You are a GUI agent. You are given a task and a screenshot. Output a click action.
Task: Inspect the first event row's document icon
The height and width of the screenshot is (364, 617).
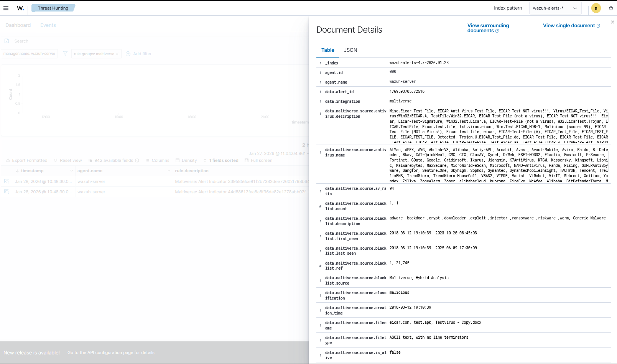pyautogui.click(x=7, y=181)
